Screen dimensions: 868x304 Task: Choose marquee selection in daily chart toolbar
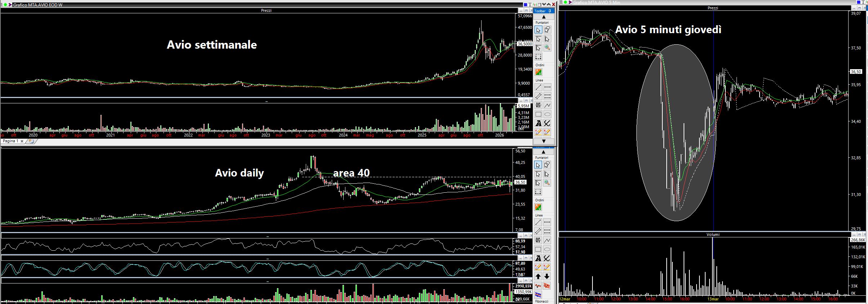tap(538, 192)
